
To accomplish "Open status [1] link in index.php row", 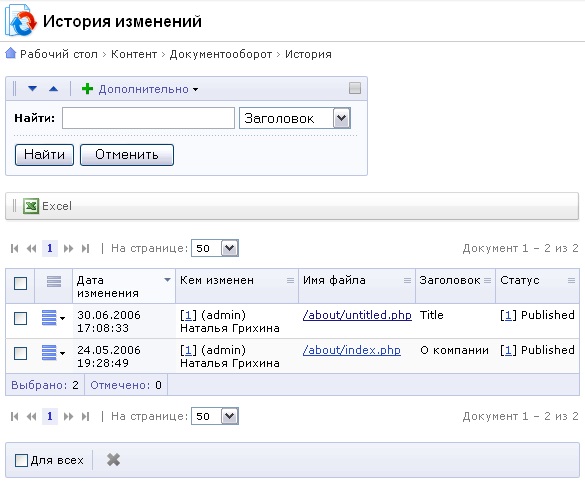I will 509,350.
